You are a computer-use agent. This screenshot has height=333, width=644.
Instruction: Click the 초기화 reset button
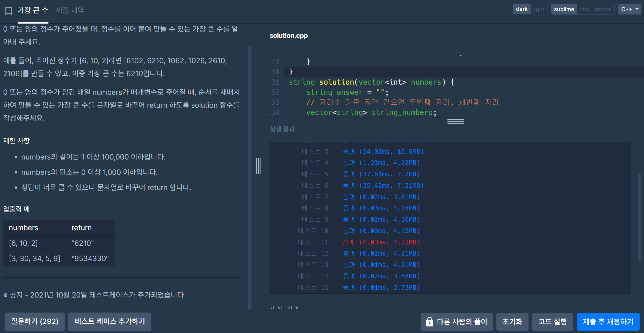512,322
